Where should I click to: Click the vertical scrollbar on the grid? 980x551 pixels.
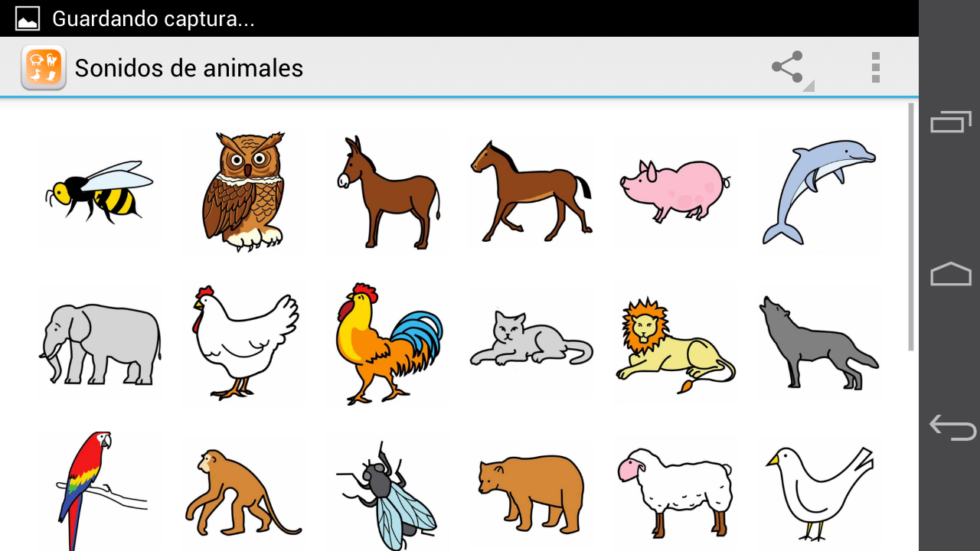[911, 227]
